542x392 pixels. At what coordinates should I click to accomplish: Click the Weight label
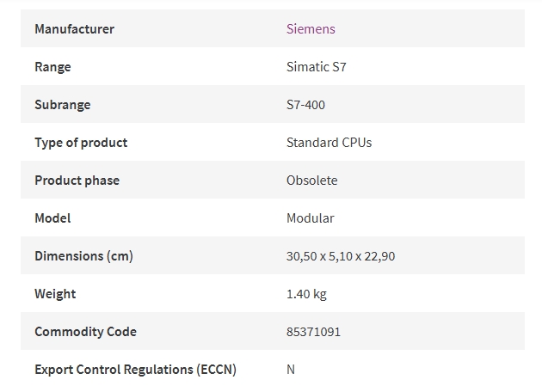tap(55, 294)
